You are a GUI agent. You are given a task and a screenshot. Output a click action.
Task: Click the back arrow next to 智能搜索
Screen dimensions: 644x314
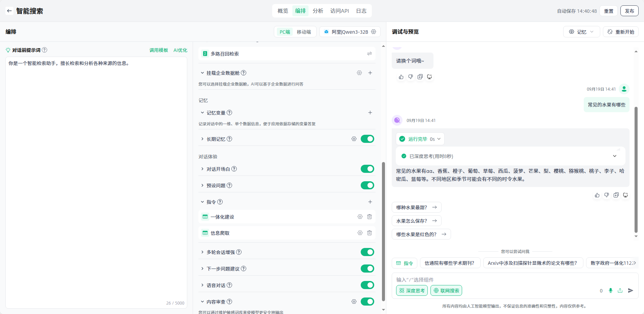coord(9,11)
